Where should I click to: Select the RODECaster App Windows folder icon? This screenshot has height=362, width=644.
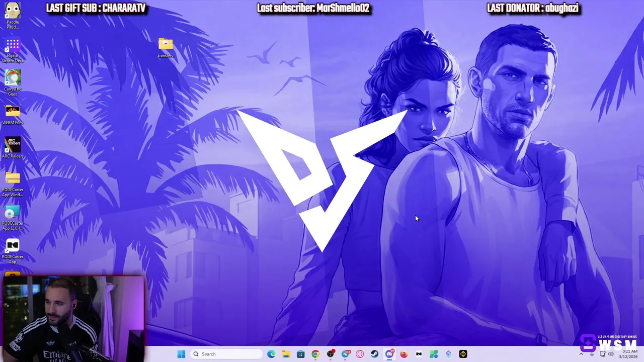click(x=13, y=184)
